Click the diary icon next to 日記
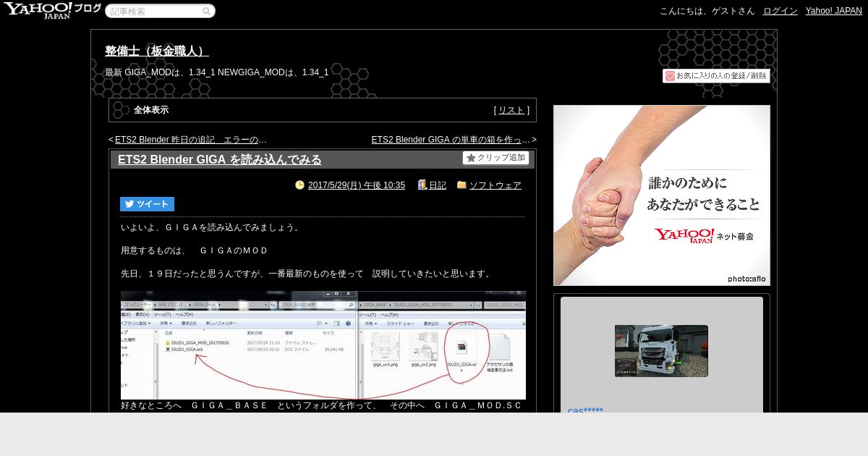 pyautogui.click(x=422, y=185)
